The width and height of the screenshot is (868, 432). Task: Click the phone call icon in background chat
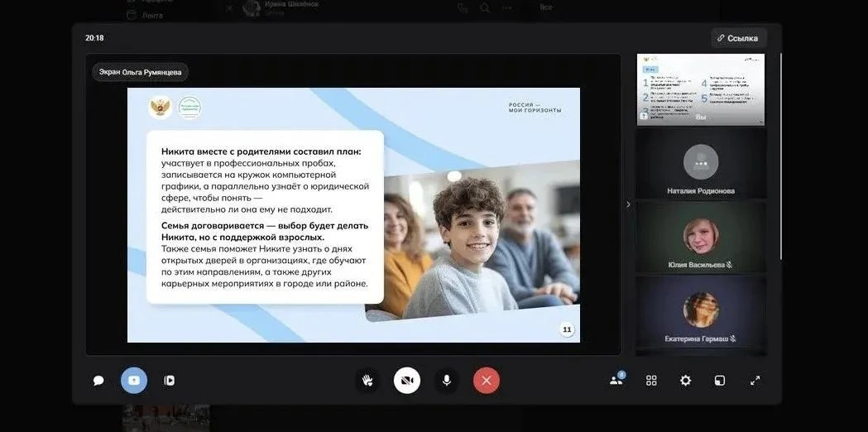click(x=463, y=7)
